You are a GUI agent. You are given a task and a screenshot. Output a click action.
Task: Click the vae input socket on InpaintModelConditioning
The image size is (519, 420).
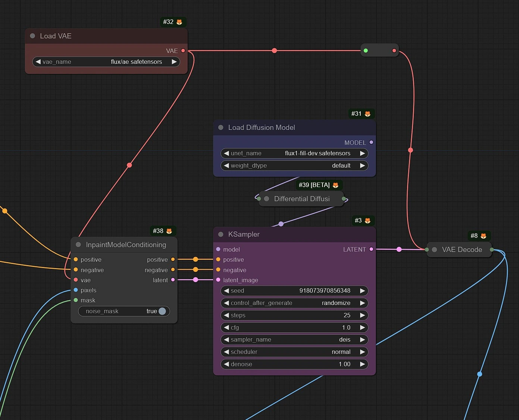click(x=76, y=280)
